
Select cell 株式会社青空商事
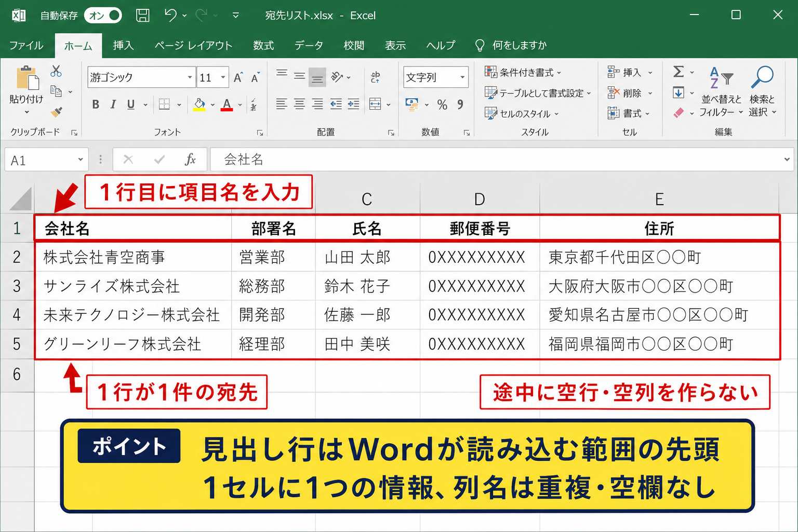(133, 257)
